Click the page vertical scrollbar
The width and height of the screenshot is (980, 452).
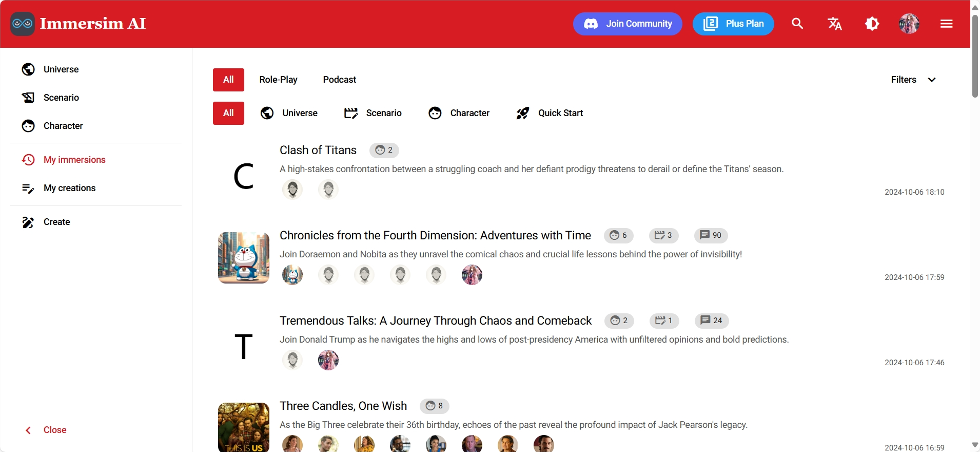coord(975,55)
